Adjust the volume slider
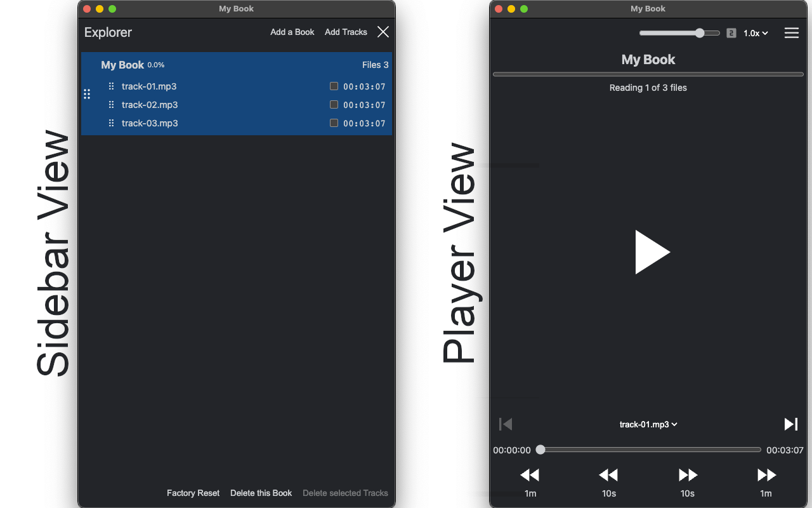The width and height of the screenshot is (812, 508). tap(679, 33)
